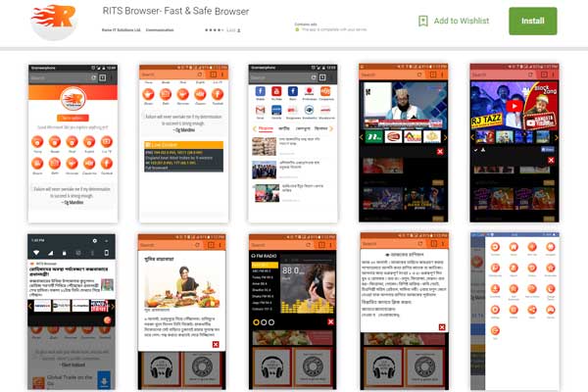Click the "RITS Browser- Fast & Safe Browser" title
The height and width of the screenshot is (392, 588).
click(175, 11)
